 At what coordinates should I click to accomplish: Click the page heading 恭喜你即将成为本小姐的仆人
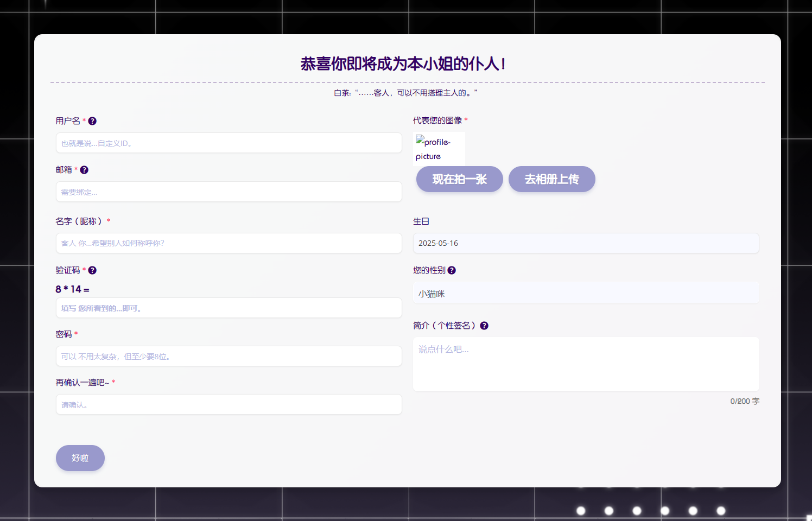point(403,64)
